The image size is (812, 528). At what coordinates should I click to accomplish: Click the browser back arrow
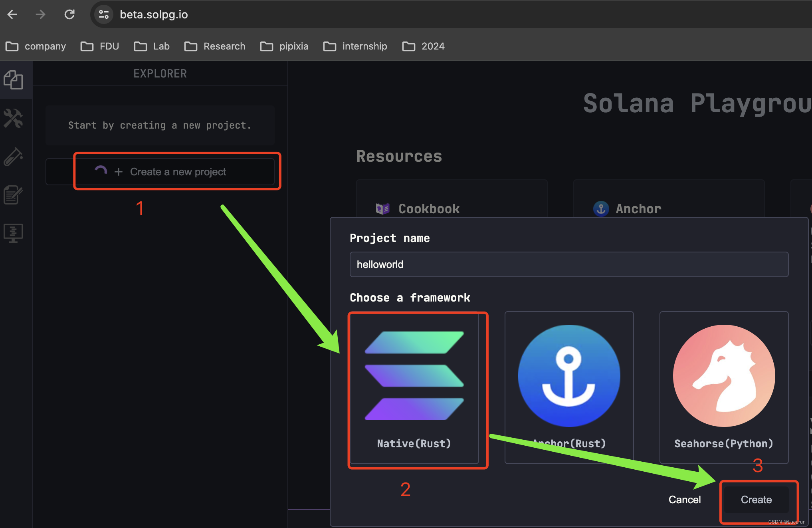pyautogui.click(x=12, y=15)
